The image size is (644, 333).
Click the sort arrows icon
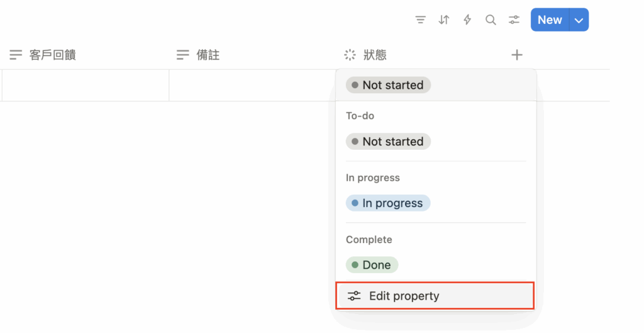click(x=444, y=20)
